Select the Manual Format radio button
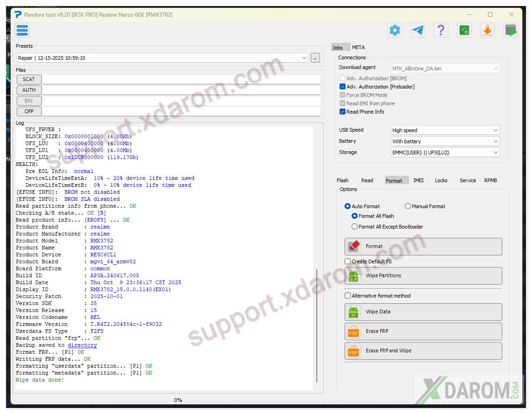Viewport: 532px width, 414px height. tap(408, 206)
